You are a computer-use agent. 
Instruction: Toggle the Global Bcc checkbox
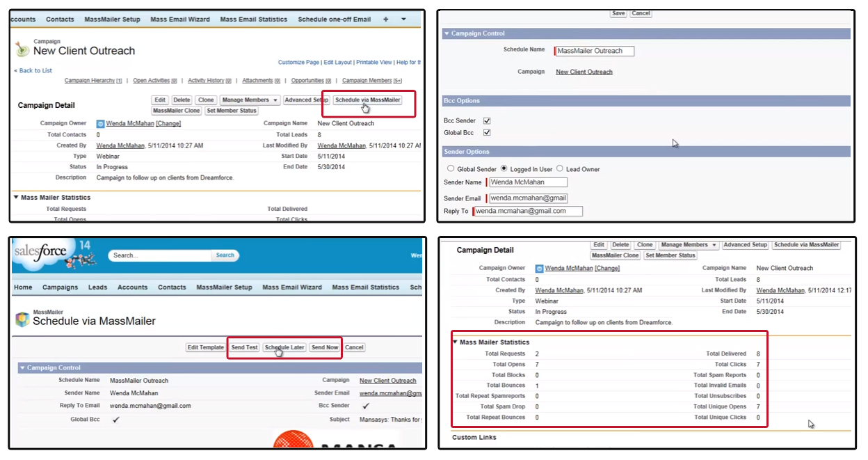click(x=487, y=133)
